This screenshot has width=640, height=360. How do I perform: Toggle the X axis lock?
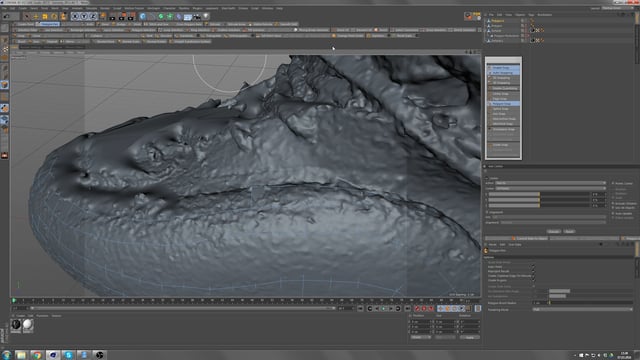[x=75, y=16]
